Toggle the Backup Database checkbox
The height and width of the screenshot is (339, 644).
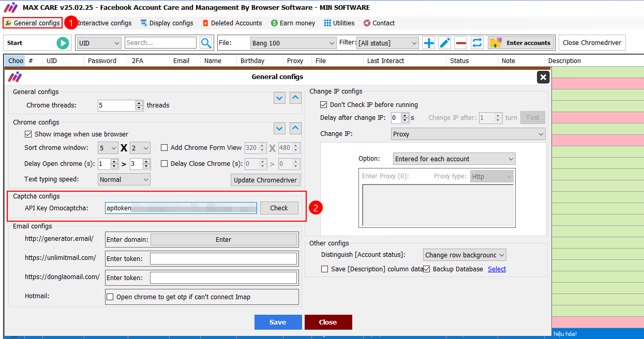(427, 269)
